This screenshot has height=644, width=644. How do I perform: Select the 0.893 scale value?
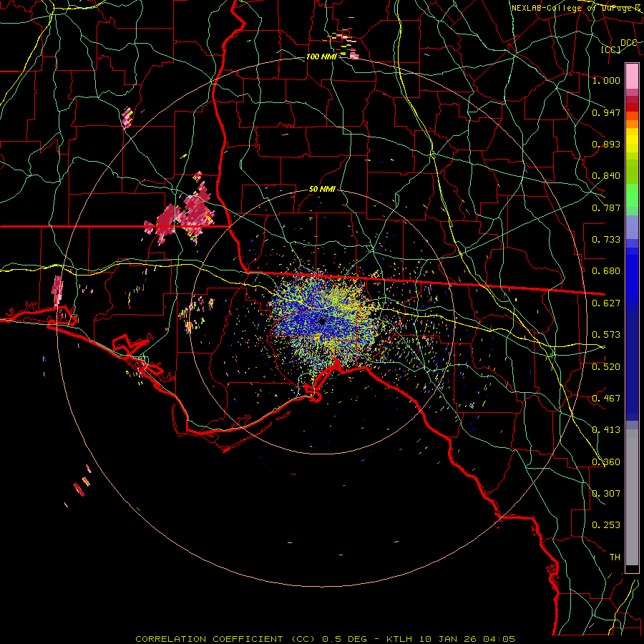click(606, 144)
